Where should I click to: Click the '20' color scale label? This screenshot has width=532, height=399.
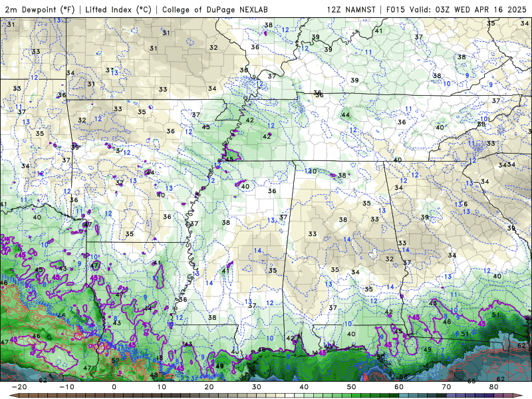(x=209, y=387)
